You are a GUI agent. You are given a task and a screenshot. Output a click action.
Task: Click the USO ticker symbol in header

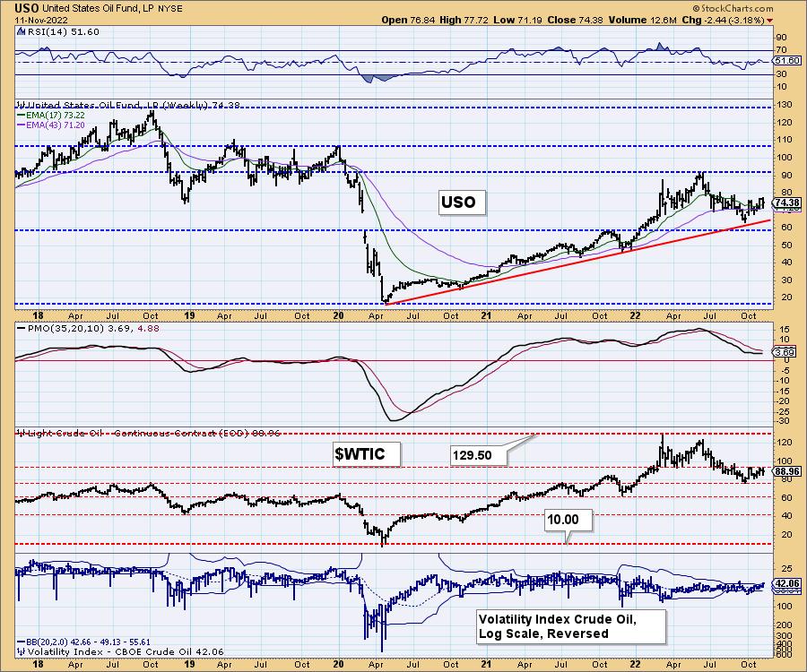(27, 8)
